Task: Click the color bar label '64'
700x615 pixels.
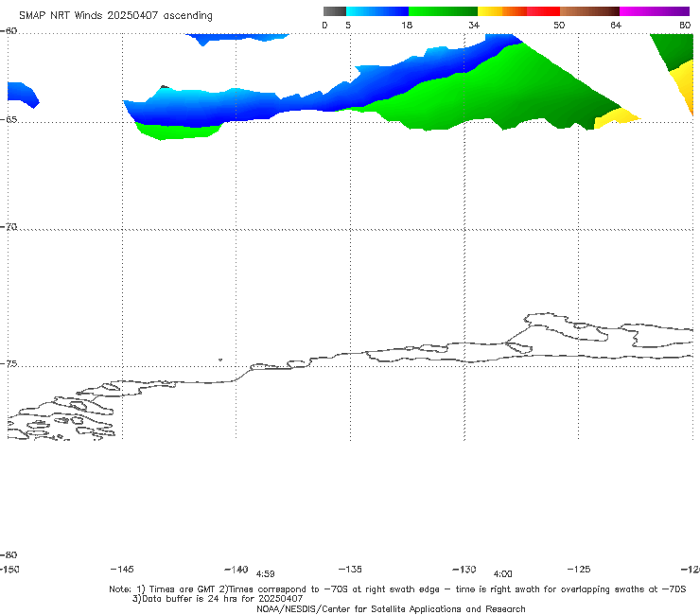Action: (616, 25)
